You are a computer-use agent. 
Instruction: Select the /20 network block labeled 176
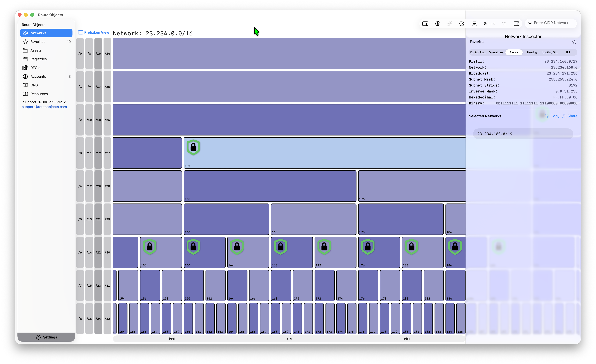click(412, 186)
